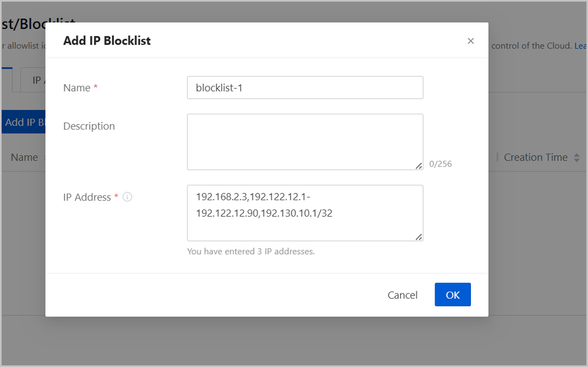
Task: Click the 0/256 character counter
Action: (440, 164)
